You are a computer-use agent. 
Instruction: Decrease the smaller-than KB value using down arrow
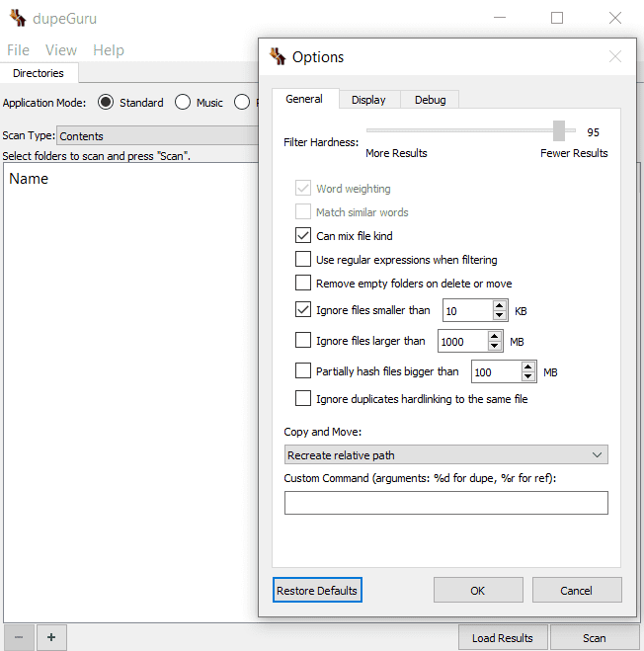[499, 315]
